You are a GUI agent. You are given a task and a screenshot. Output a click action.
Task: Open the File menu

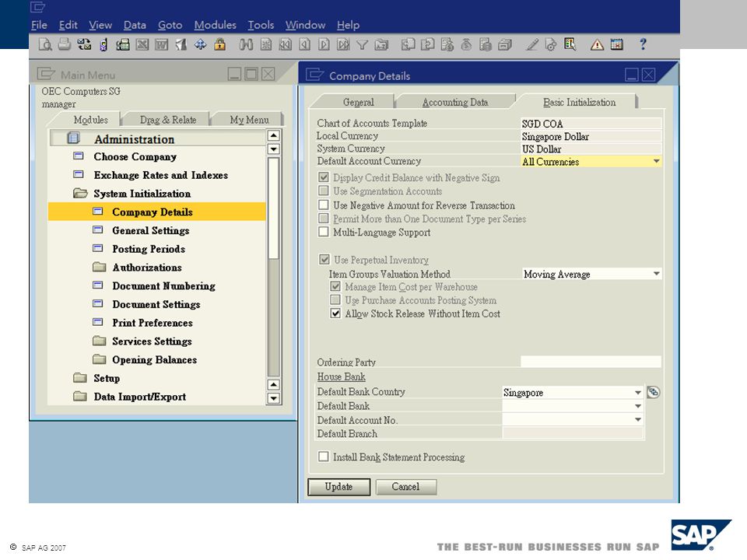39,25
